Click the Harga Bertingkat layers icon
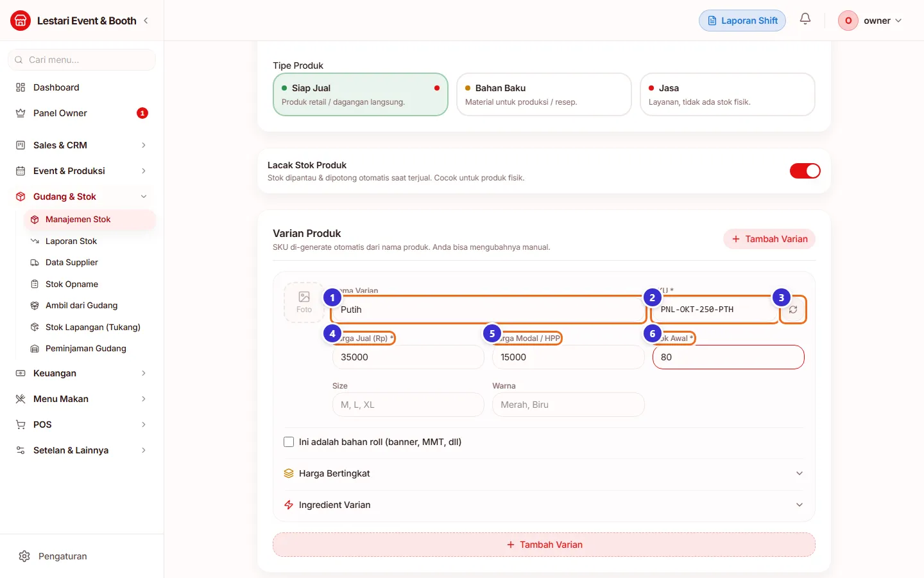Image resolution: width=924 pixels, height=578 pixels. (289, 473)
